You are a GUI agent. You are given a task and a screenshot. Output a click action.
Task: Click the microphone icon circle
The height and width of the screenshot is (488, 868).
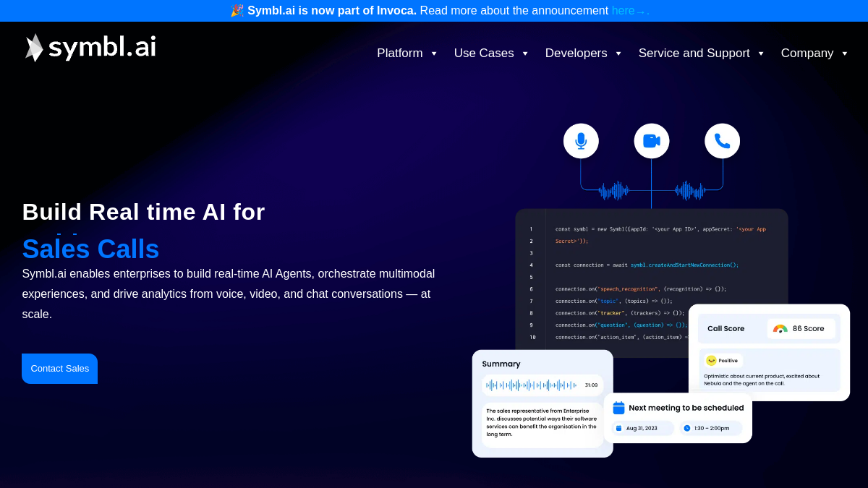(581, 141)
